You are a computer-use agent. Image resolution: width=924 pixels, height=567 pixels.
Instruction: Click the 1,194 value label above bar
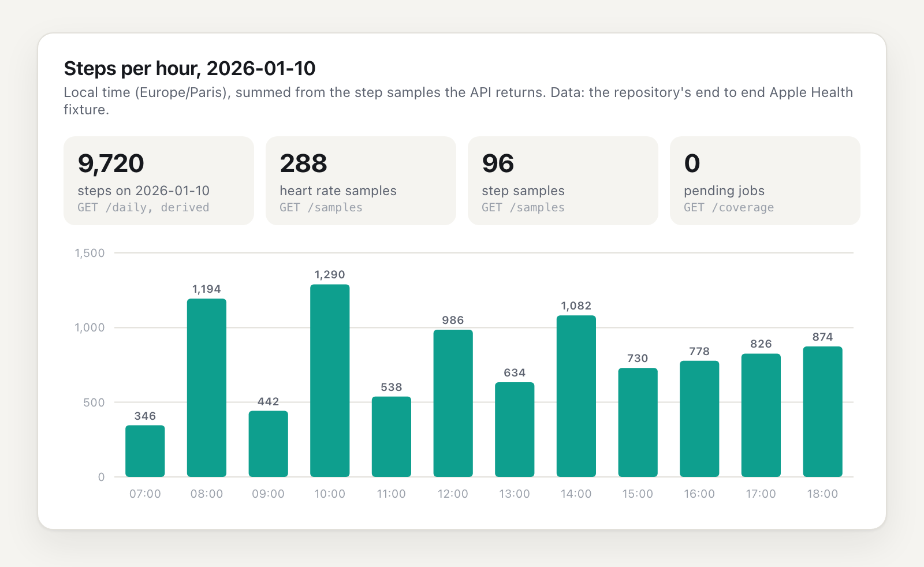[207, 289]
